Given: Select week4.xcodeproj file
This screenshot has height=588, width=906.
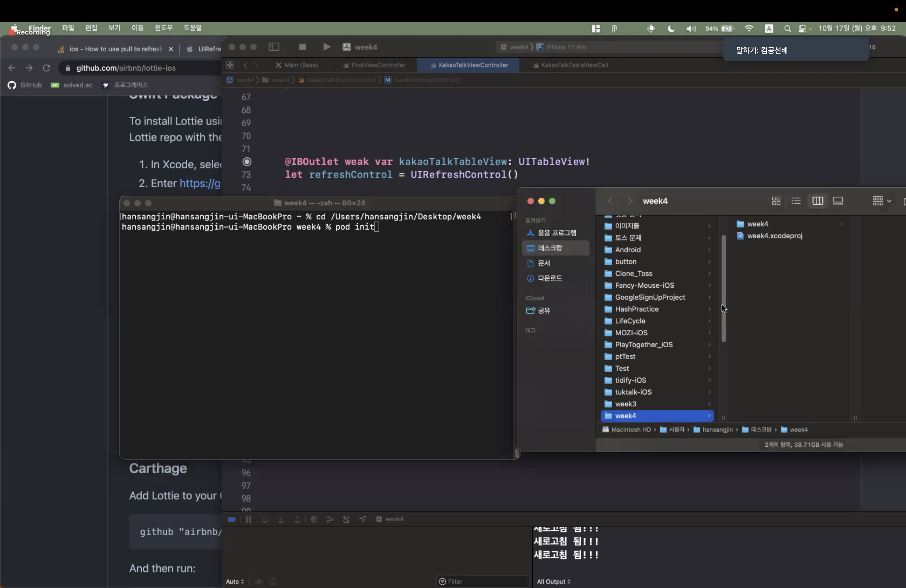Looking at the screenshot, I should 774,236.
